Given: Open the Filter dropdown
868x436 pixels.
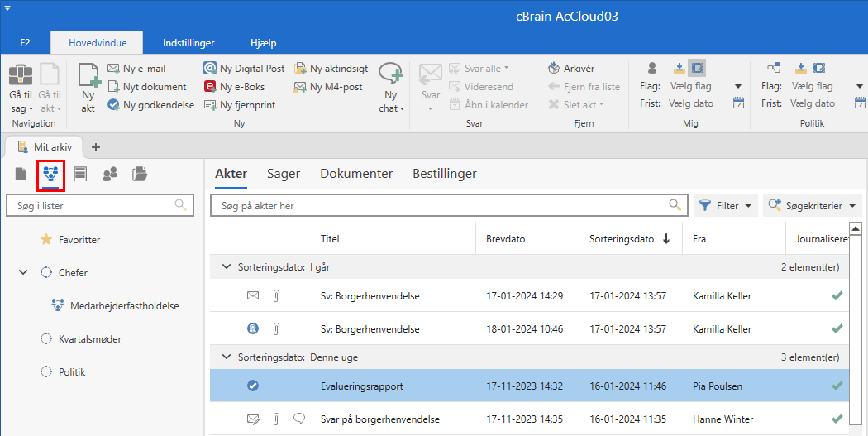Looking at the screenshot, I should (725, 206).
